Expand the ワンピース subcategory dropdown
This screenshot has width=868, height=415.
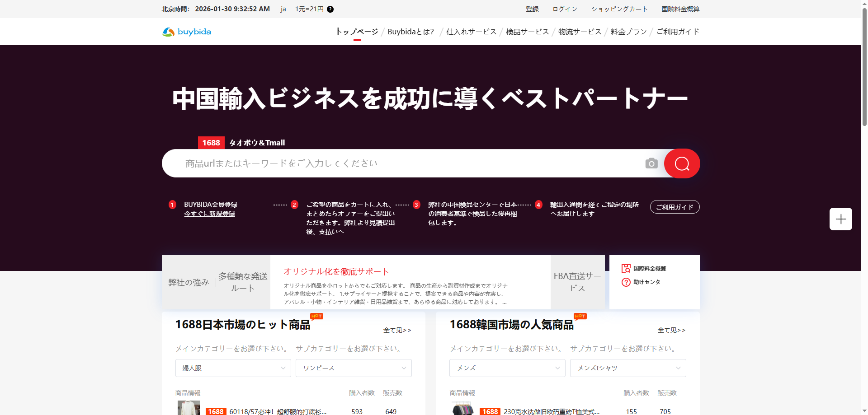354,368
